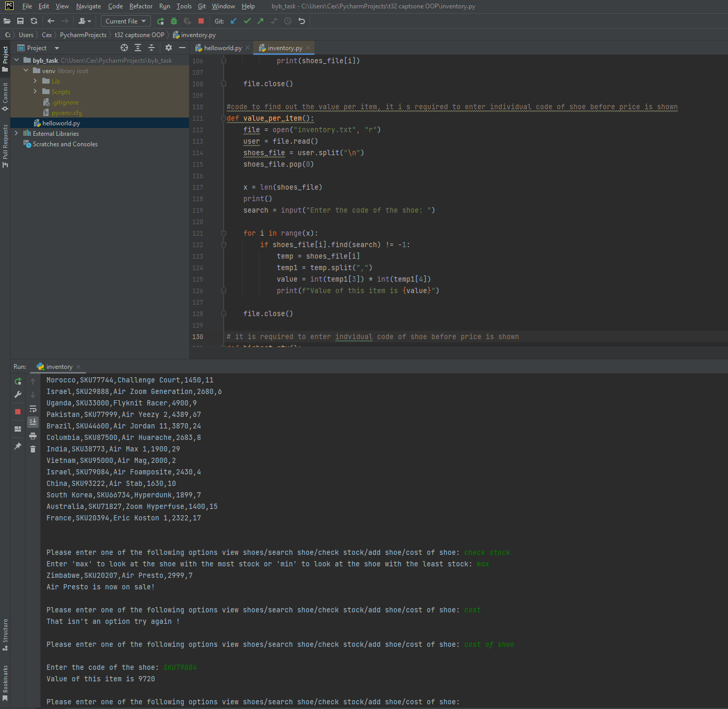Click Rerun inventory in the Run panel

[18, 381]
